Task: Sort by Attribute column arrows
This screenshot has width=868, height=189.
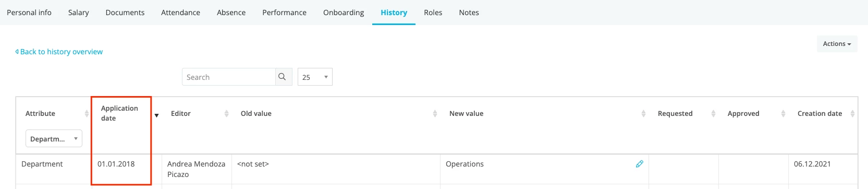Action: click(87, 113)
